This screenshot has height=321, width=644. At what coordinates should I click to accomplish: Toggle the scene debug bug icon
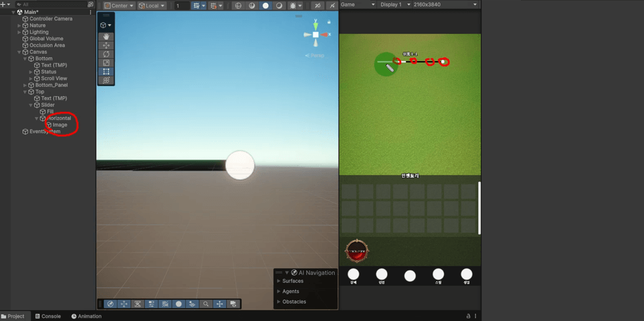pyautogui.click(x=292, y=6)
